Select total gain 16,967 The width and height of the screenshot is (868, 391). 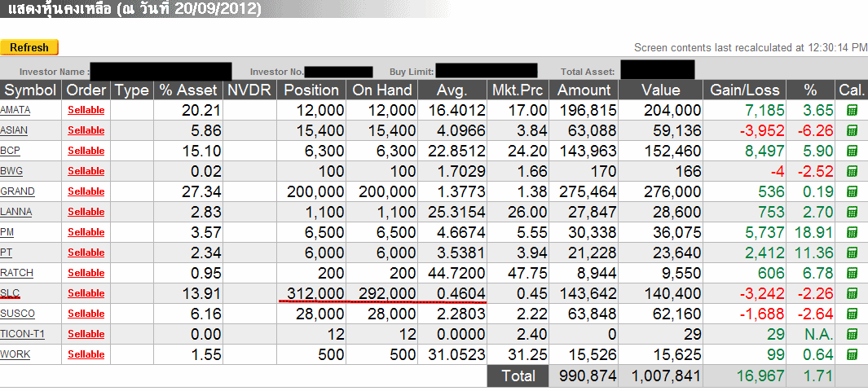click(760, 376)
